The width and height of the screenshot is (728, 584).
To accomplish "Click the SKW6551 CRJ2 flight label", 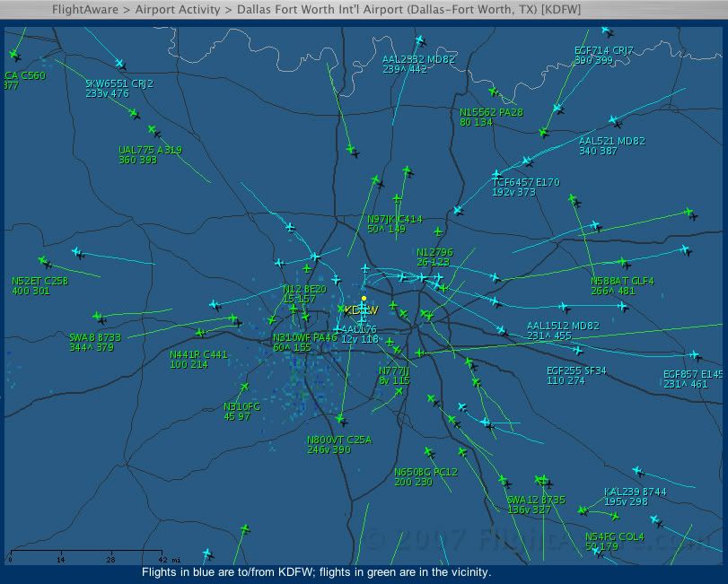I will point(119,89).
